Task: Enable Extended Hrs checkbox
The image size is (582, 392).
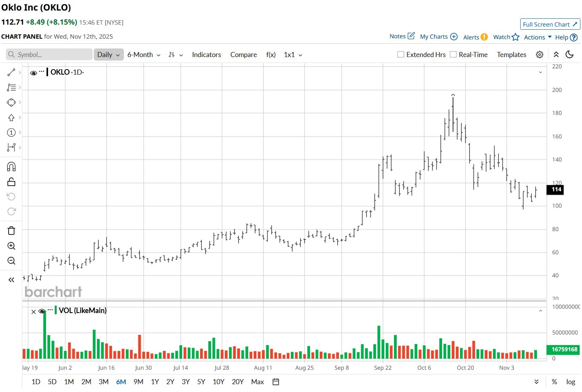Action: coord(401,54)
